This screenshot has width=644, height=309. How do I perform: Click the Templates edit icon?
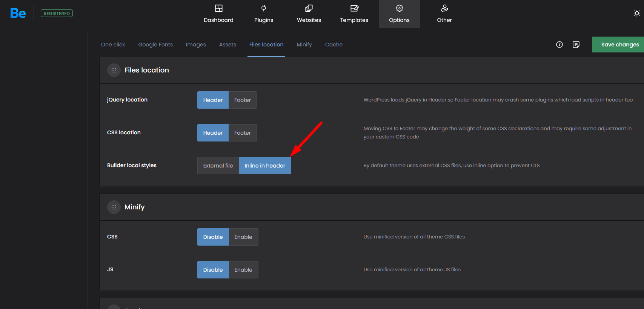coord(354,8)
